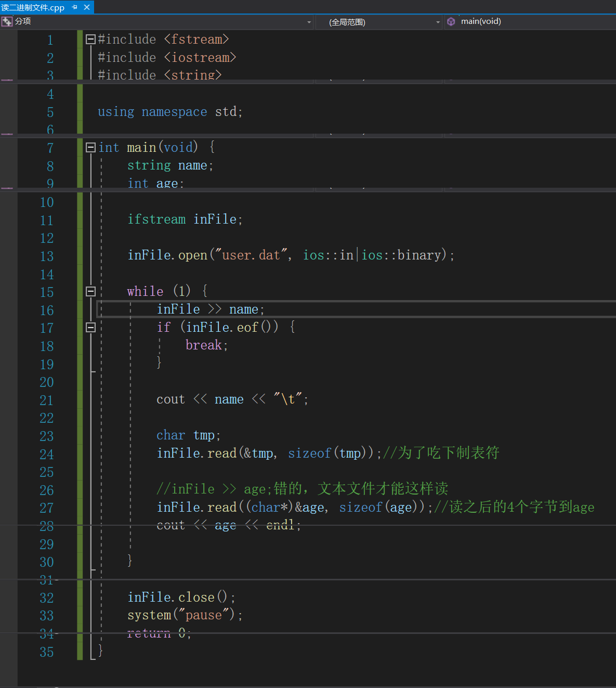The height and width of the screenshot is (688, 616).
Task: Click the project icon beside 分项
Action: 7,21
